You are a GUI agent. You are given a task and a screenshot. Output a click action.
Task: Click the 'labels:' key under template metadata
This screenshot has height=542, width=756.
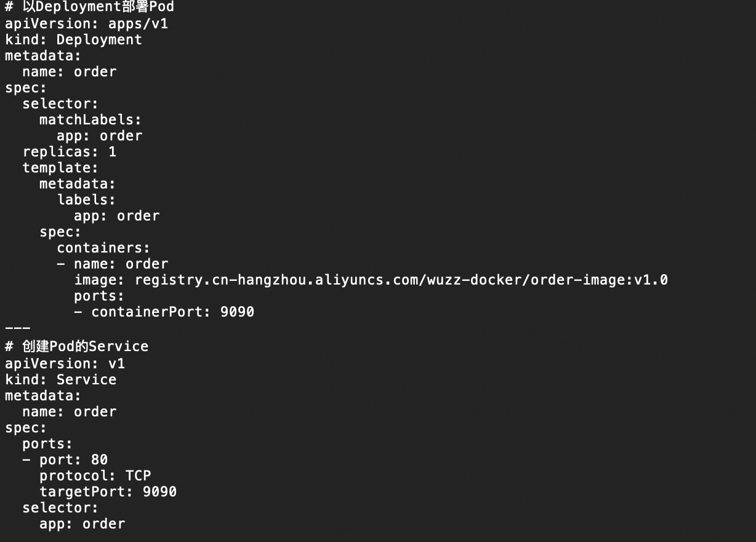86,200
